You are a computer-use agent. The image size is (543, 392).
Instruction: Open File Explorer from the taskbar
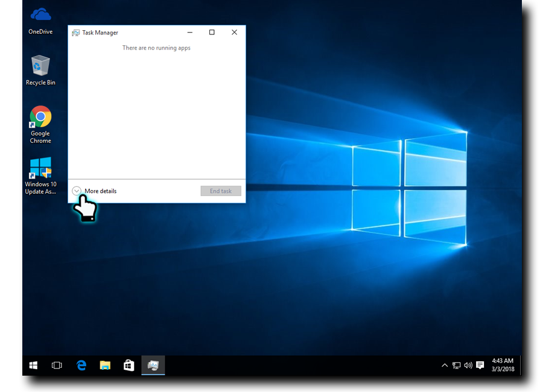[105, 365]
